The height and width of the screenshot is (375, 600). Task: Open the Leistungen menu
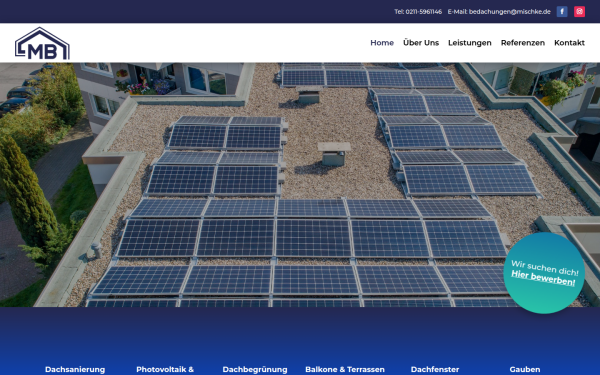point(470,43)
